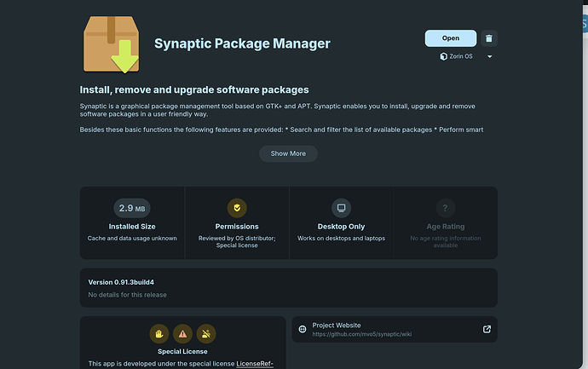Click 'No age rating information available' text
This screenshot has width=588, height=369.
(446, 242)
